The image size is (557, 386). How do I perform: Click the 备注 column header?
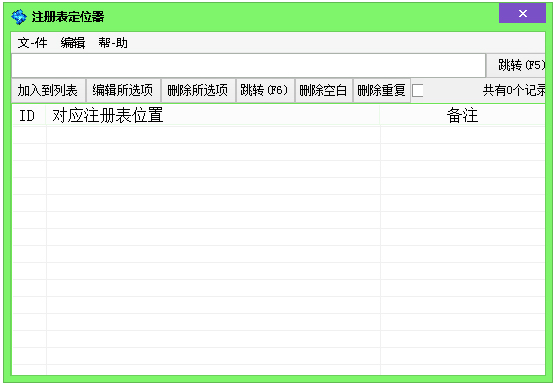click(x=462, y=116)
